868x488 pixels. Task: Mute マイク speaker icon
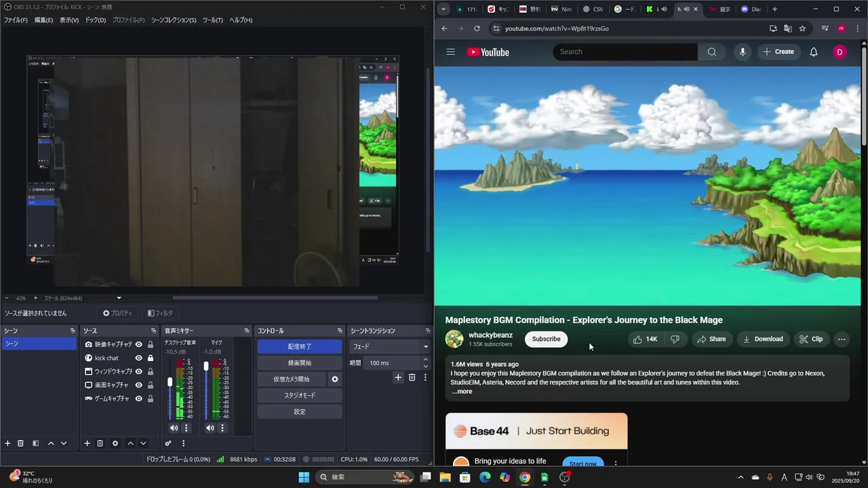point(210,428)
